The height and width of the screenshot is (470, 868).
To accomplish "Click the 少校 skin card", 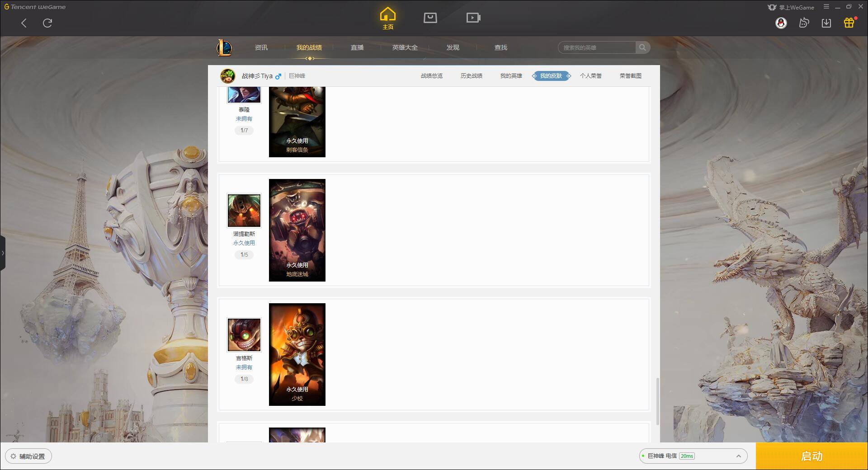I will [297, 354].
